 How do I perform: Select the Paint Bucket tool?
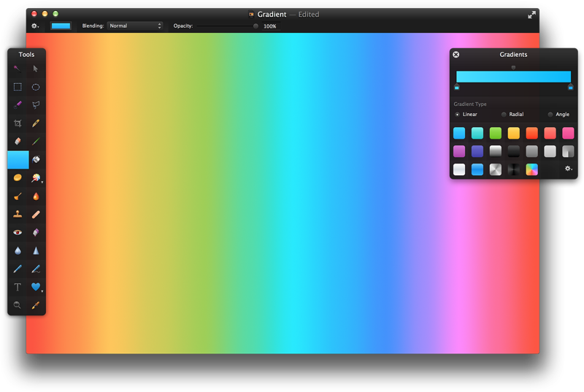click(36, 160)
